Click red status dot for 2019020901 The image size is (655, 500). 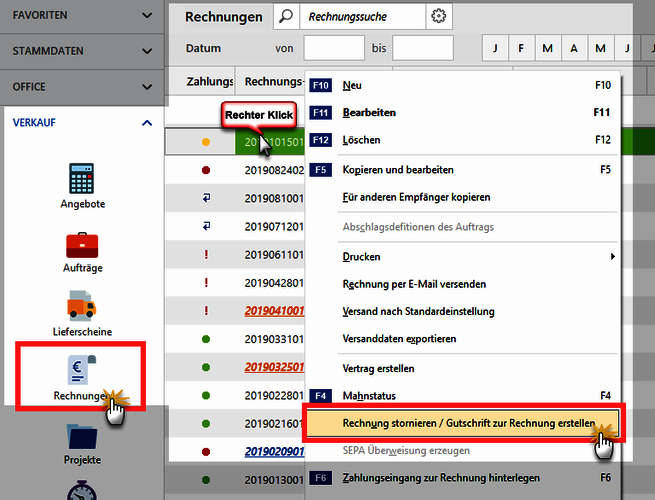(x=206, y=452)
